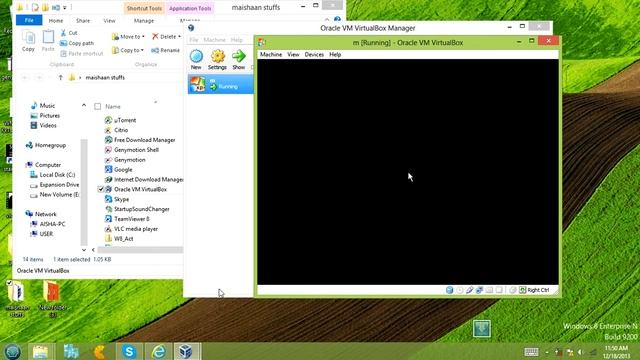Click Start button on taskbar
Viewport: 640px width, 360px height.
click(x=12, y=351)
